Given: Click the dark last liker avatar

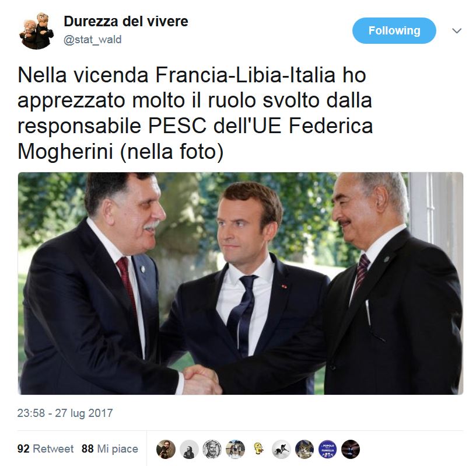Looking at the screenshot, I should coord(351,449).
